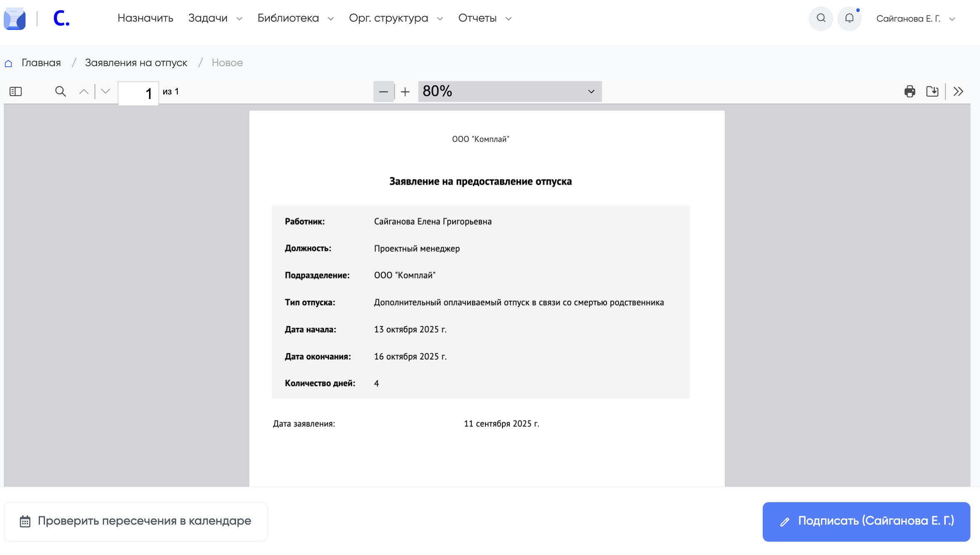Open the notifications bell
The image size is (980, 555).
tap(849, 18)
